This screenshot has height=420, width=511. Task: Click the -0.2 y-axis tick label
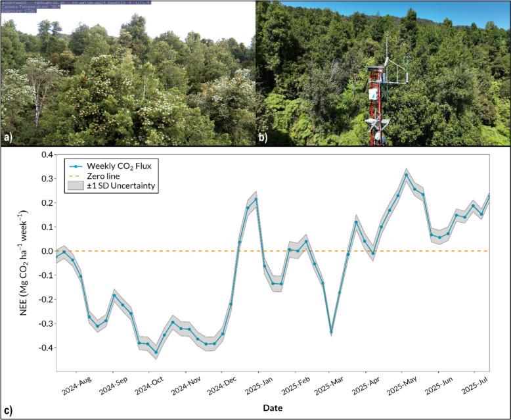click(x=45, y=299)
